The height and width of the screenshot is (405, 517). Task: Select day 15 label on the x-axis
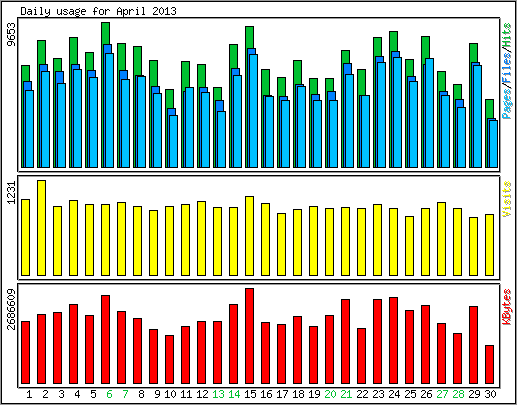(x=250, y=394)
